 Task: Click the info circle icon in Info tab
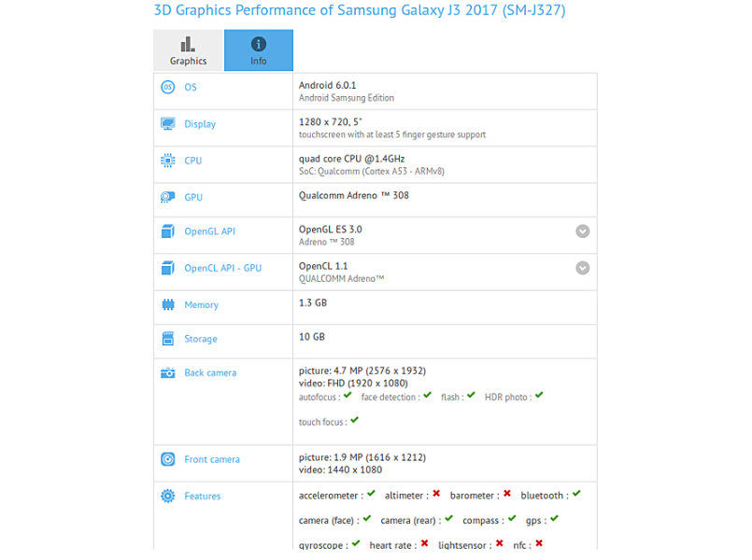(259, 44)
